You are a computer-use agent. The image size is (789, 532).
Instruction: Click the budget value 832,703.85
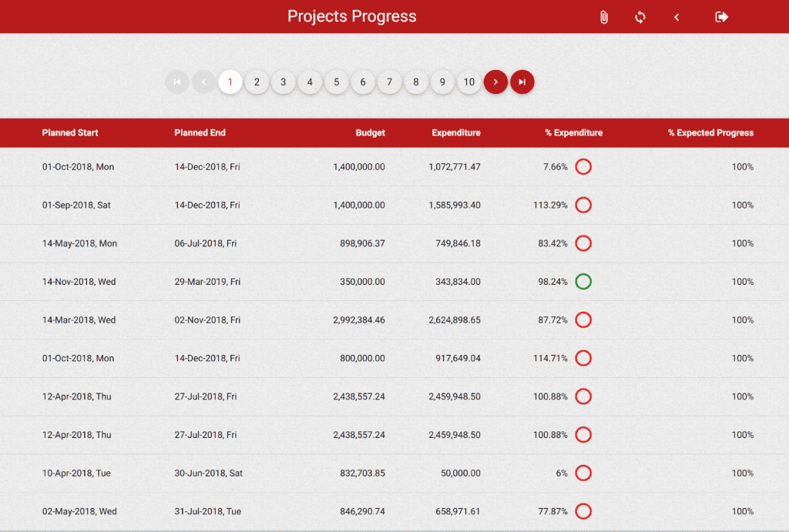coord(362,473)
